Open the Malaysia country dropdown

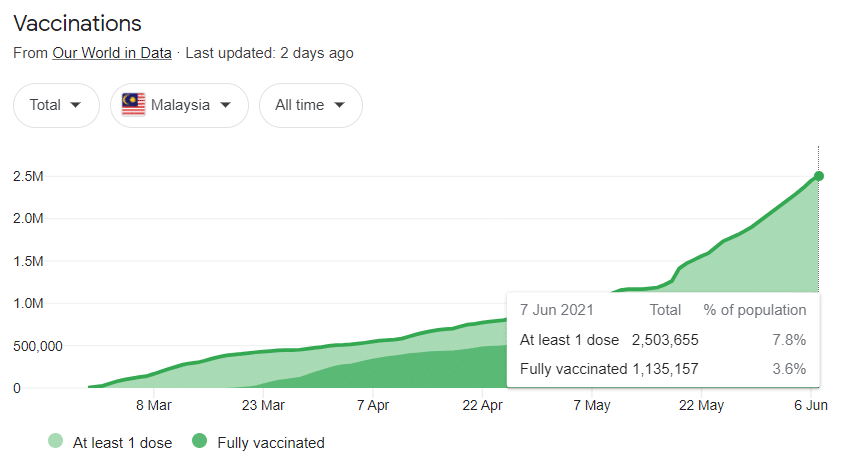click(179, 105)
